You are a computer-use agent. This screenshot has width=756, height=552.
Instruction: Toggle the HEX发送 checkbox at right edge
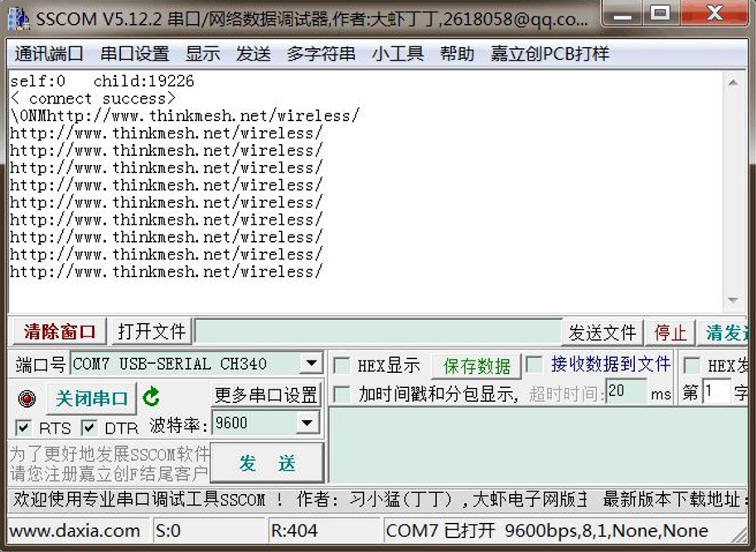[692, 366]
